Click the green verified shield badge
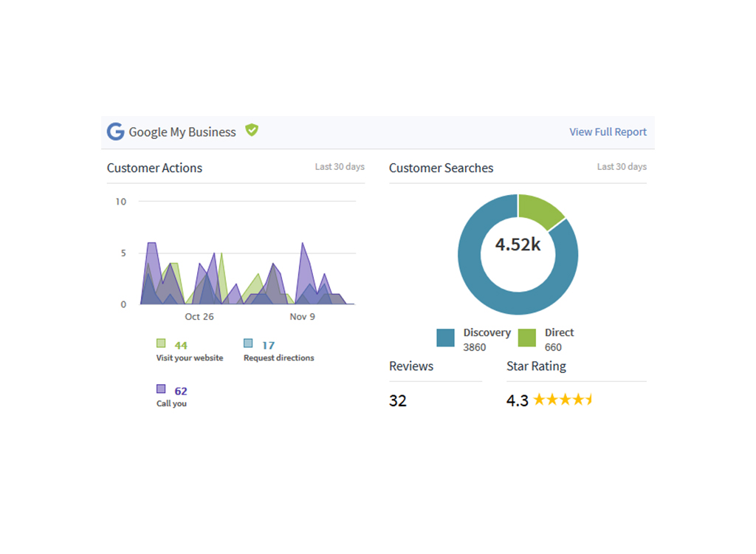The height and width of the screenshot is (554, 756). (x=251, y=130)
